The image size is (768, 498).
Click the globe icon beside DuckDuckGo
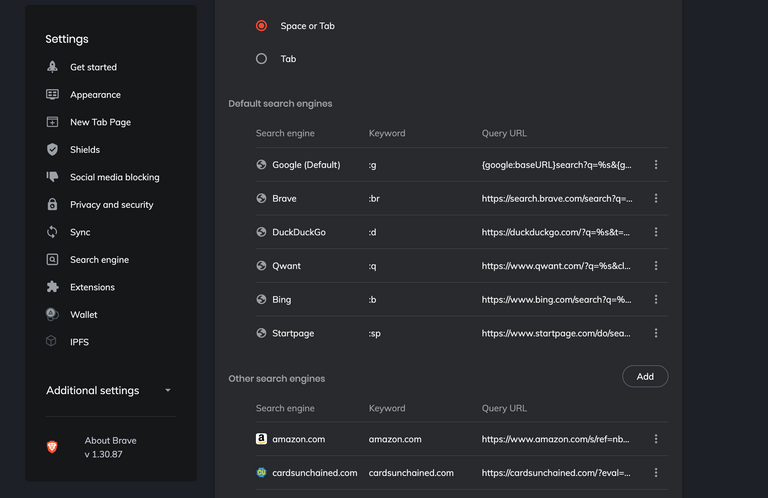261,232
